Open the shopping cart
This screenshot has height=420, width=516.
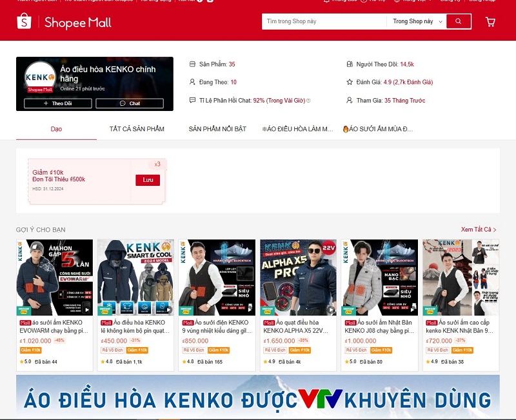click(490, 21)
